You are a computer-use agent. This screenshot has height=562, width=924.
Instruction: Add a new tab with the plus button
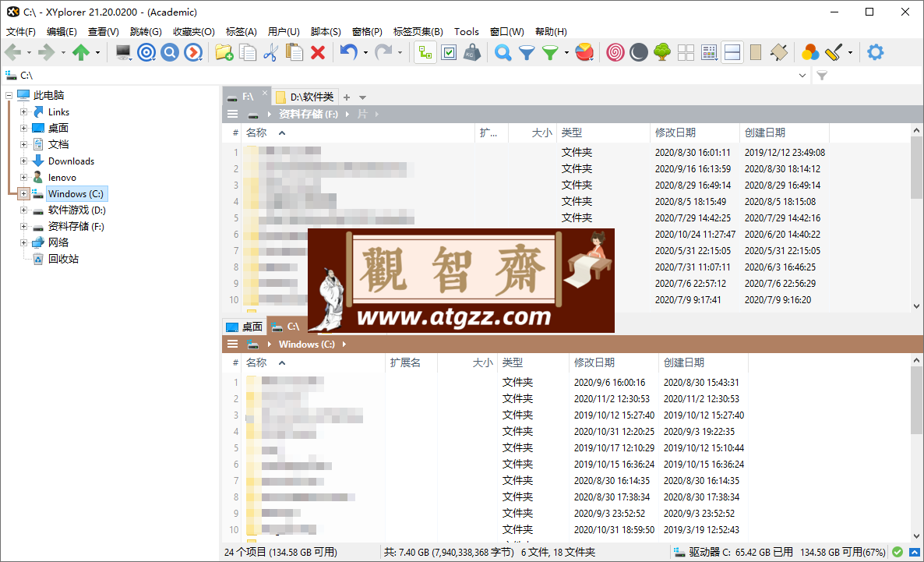347,98
